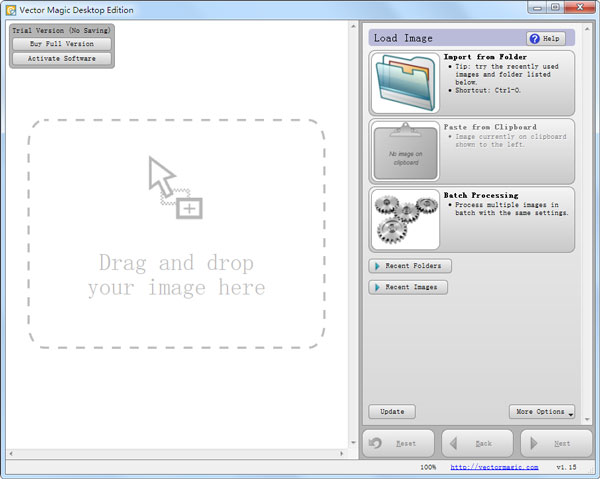Viewport: 600px width, 479px height.
Task: Expand the Recent Folders list
Action: coord(410,266)
